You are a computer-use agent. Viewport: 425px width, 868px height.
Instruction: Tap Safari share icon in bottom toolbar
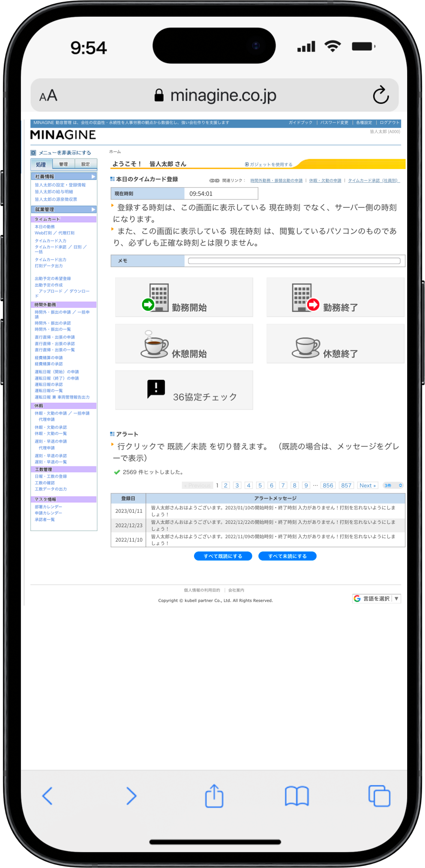tap(214, 796)
